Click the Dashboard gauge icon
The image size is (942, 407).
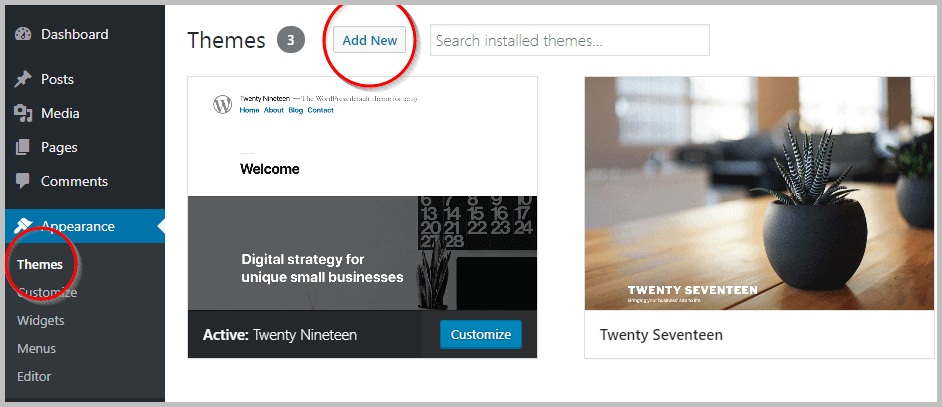(x=23, y=35)
